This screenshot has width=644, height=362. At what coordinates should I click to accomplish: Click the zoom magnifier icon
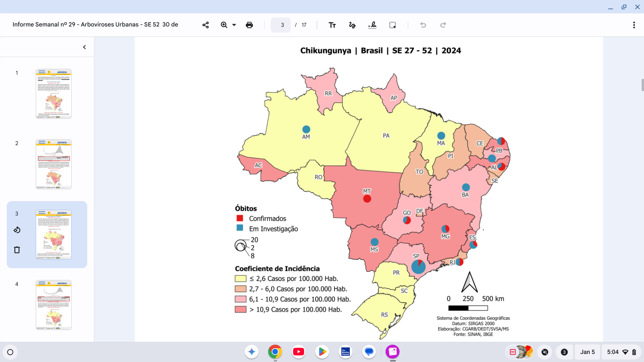pyautogui.click(x=224, y=25)
